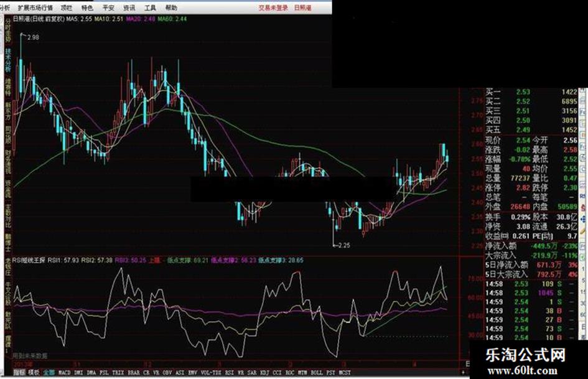The width and height of the screenshot is (588, 379).
Task: Switch to the VOL-TDX indicator tab
Action: (x=211, y=373)
